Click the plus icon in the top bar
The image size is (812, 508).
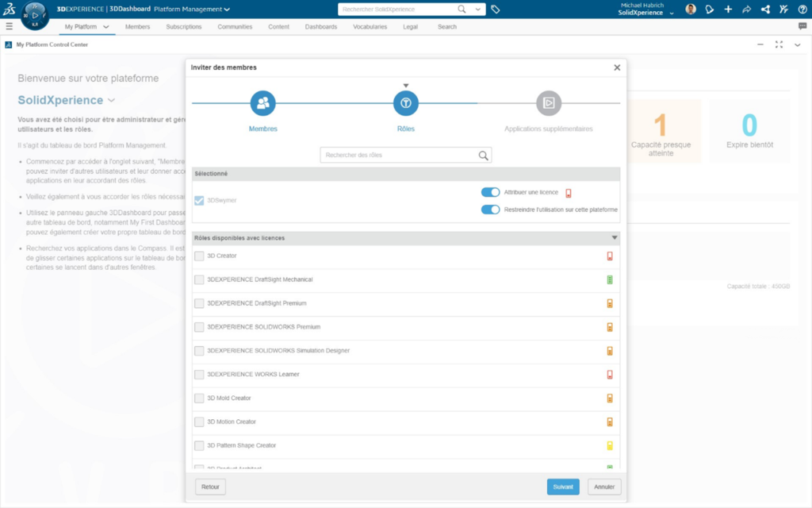(x=728, y=9)
